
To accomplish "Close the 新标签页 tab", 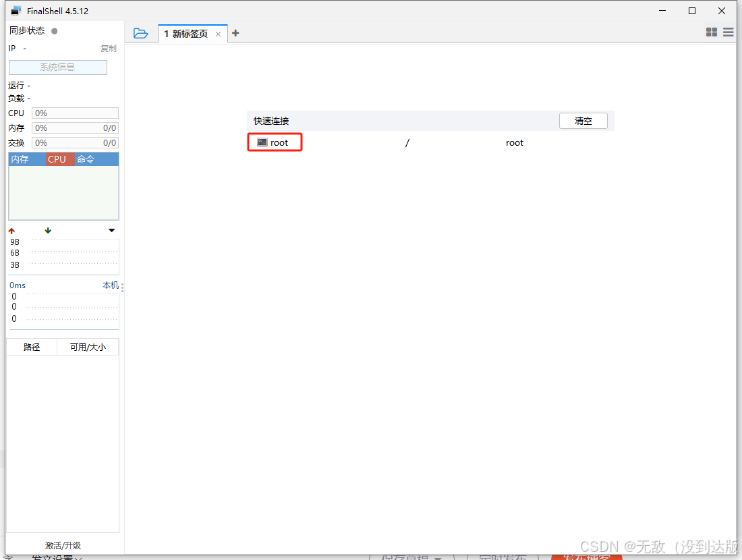I will tap(218, 34).
